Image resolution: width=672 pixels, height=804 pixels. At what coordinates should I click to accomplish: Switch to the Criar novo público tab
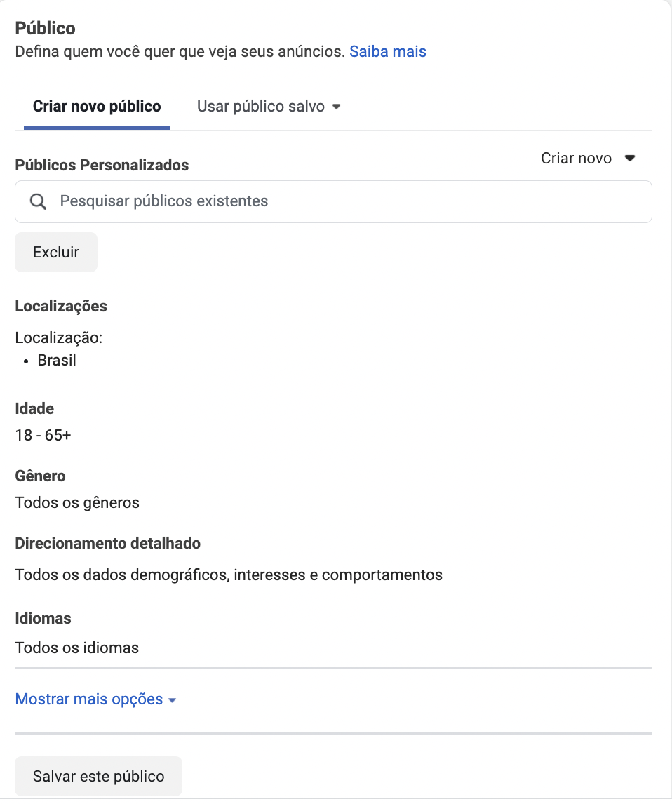(97, 107)
